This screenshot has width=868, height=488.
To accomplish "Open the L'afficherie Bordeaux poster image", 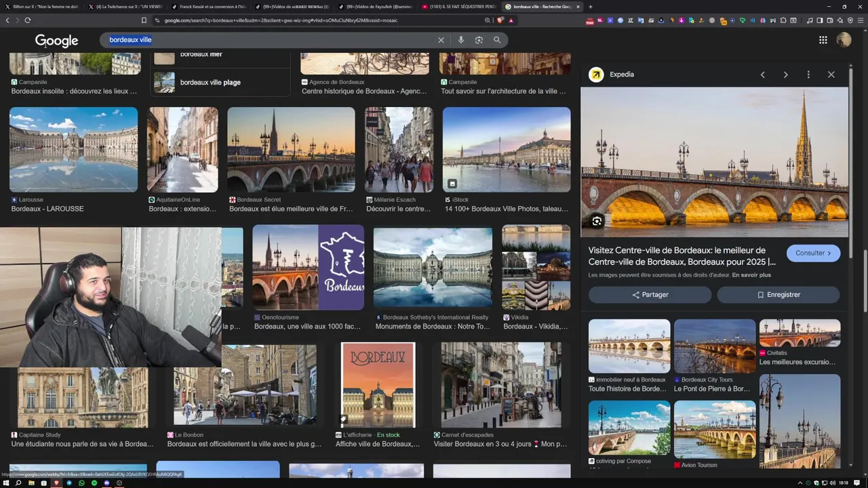I will [378, 385].
